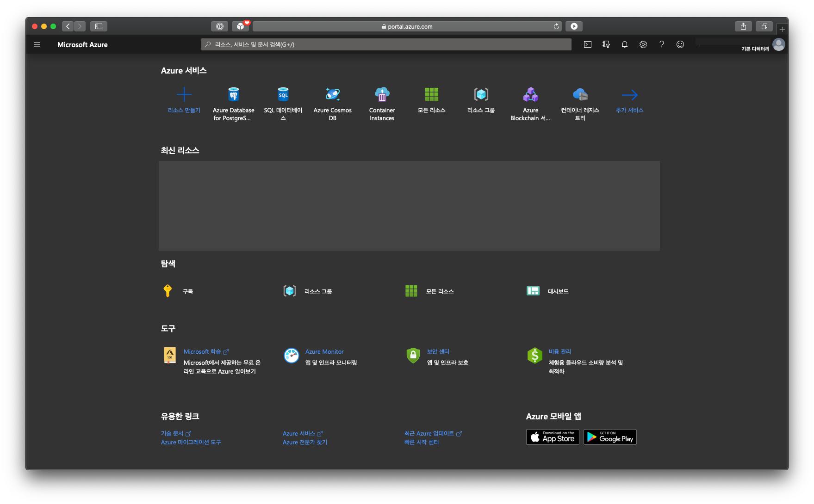
Task: Launch Cloud Shell from the top bar
Action: pos(588,44)
